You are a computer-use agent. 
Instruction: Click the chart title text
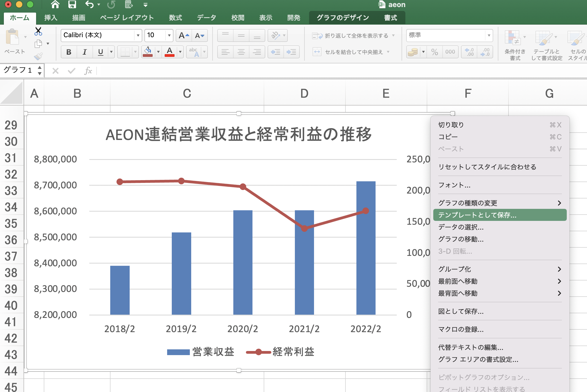[239, 134]
